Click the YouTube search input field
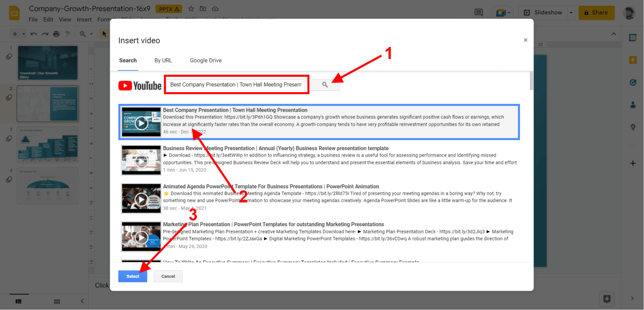Screen dimensions: 644x310 (236, 85)
